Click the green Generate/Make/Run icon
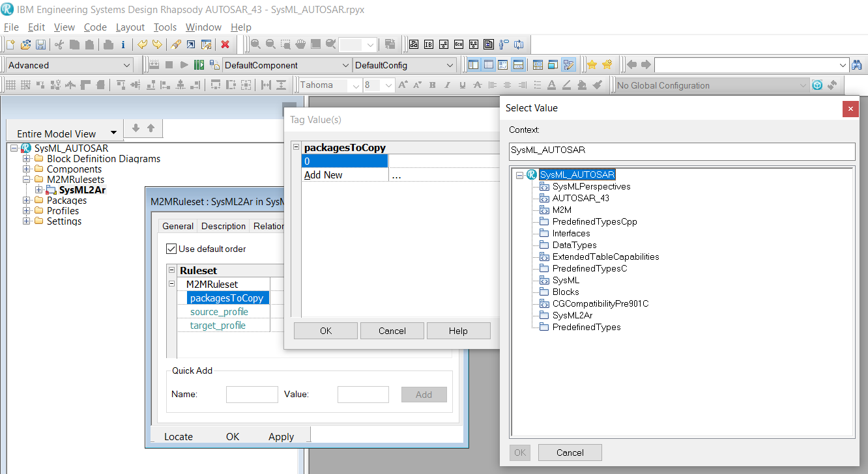The image size is (868, 474). coord(199,65)
